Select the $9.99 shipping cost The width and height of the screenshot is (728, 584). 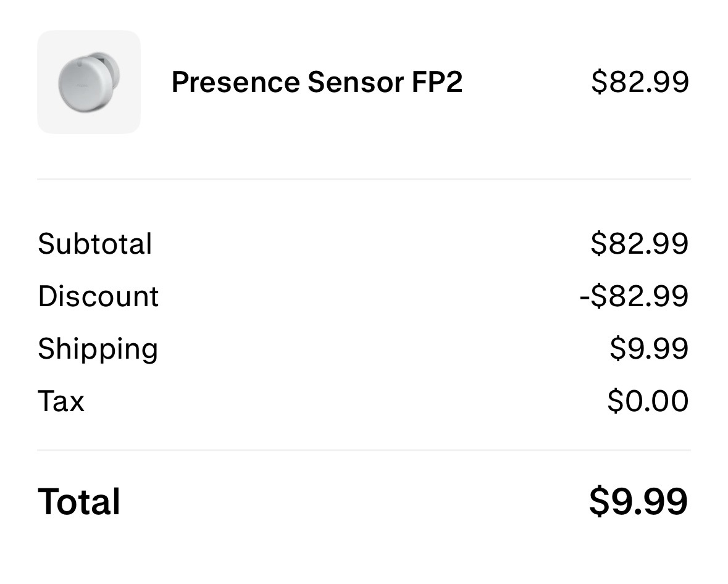[649, 349]
